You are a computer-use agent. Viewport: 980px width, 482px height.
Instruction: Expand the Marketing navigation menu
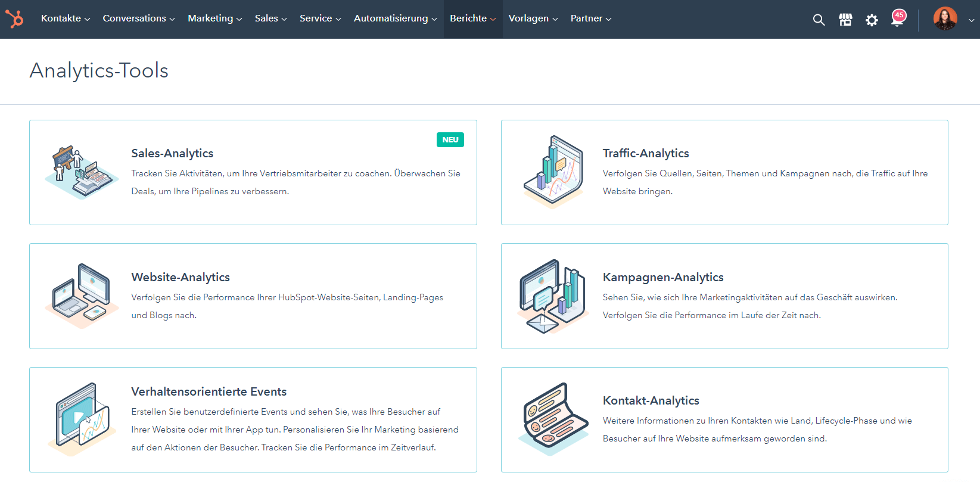tap(215, 18)
